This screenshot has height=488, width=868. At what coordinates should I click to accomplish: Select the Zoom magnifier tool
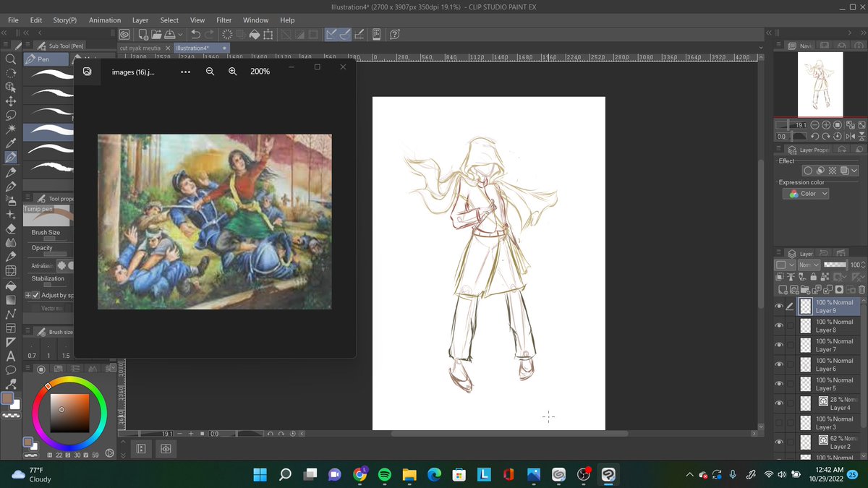pyautogui.click(x=11, y=59)
